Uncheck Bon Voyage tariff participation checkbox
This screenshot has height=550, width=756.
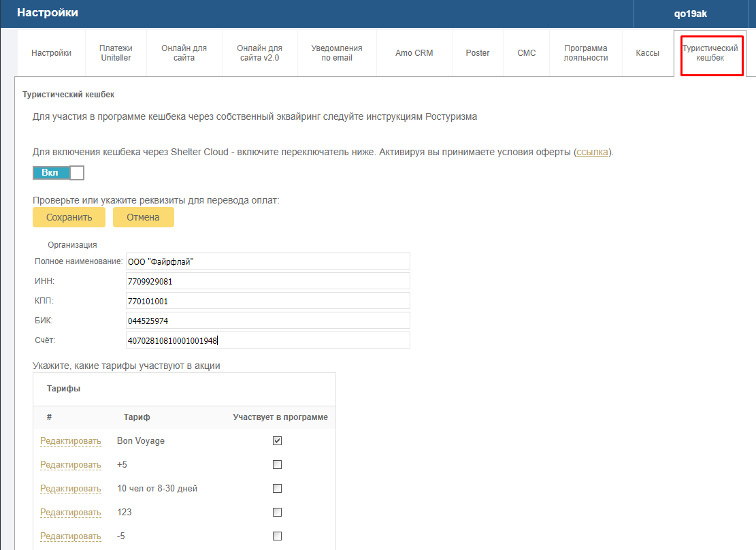tap(277, 440)
